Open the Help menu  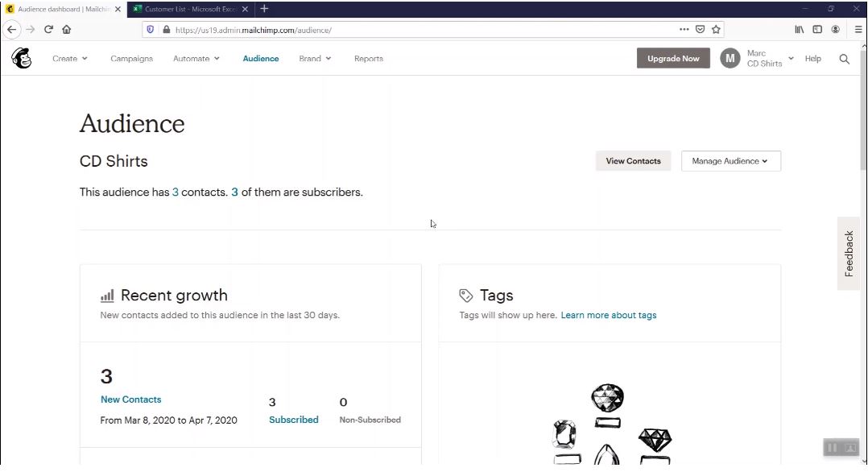point(812,59)
